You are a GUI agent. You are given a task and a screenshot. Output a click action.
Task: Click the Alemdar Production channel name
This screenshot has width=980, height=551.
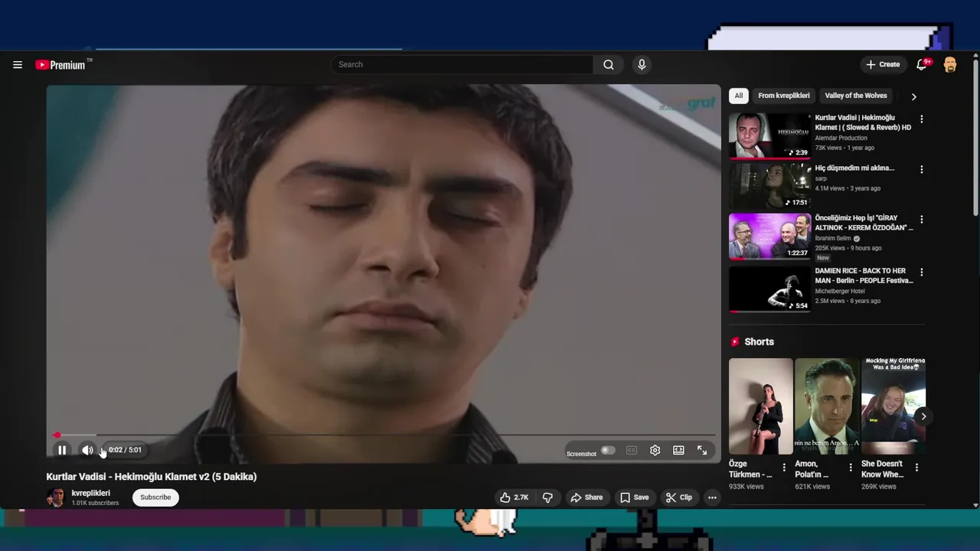(841, 139)
